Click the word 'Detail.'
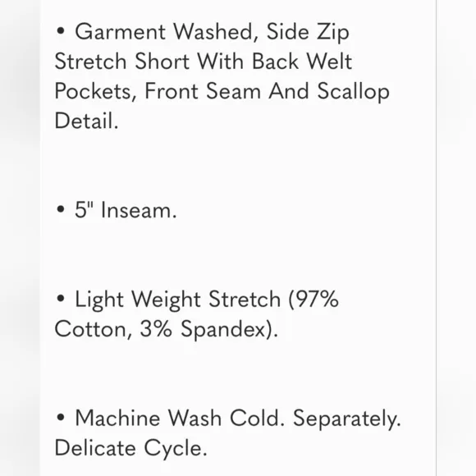Screen dimensions: 476x476 point(86,121)
